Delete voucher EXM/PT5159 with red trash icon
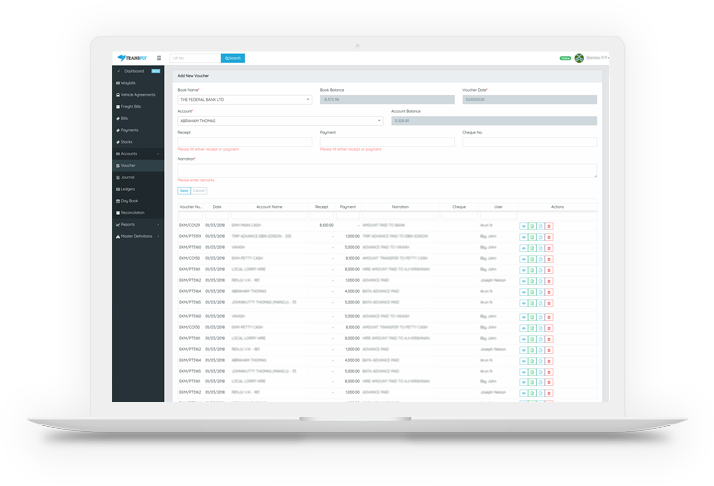This screenshot has height=486, width=714. (549, 237)
